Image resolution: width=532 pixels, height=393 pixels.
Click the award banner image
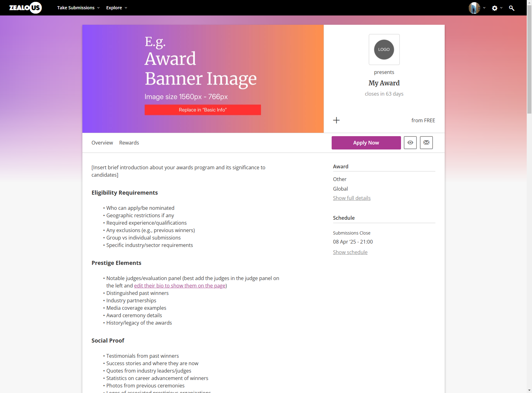(203, 79)
